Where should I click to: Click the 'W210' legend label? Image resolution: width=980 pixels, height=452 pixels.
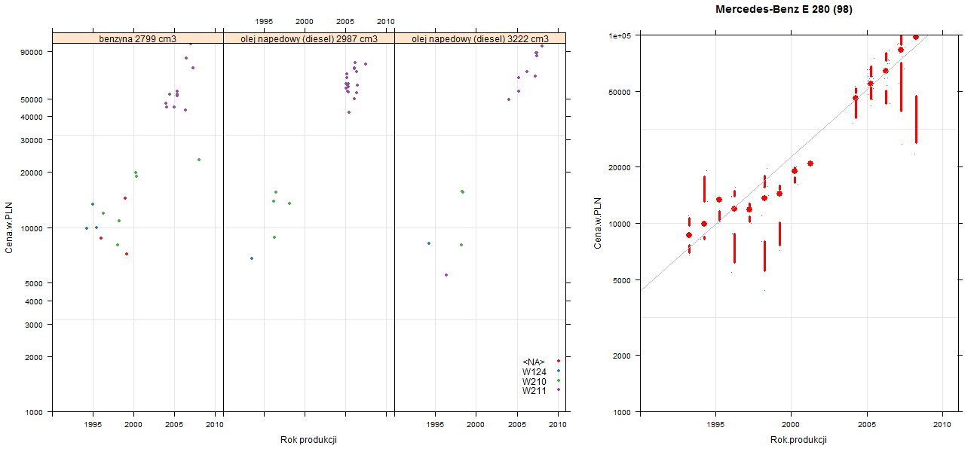tap(534, 381)
